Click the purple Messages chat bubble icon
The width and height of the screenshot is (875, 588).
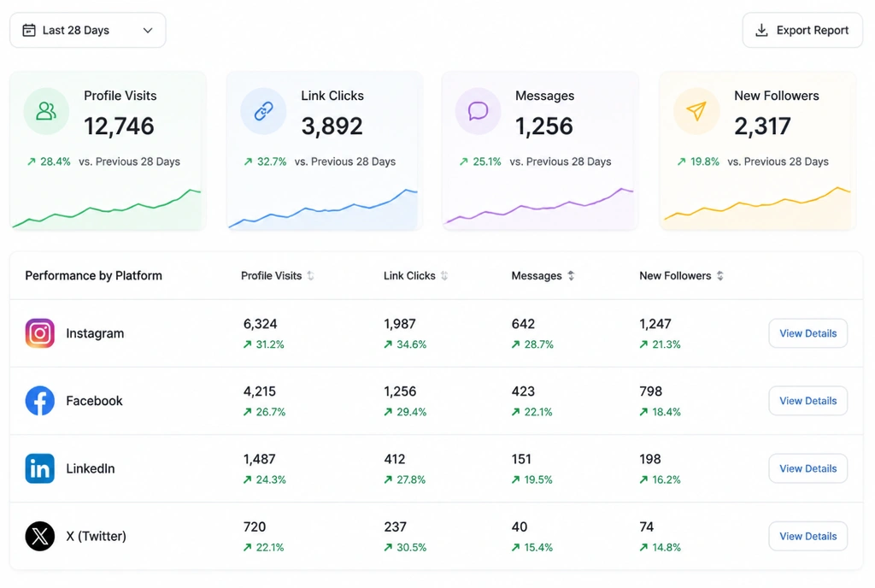[x=478, y=111]
